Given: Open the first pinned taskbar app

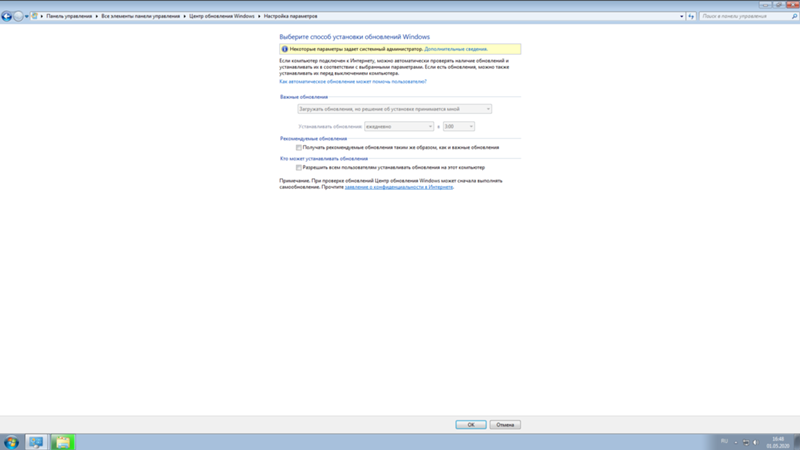Looking at the screenshot, I should coord(36,442).
